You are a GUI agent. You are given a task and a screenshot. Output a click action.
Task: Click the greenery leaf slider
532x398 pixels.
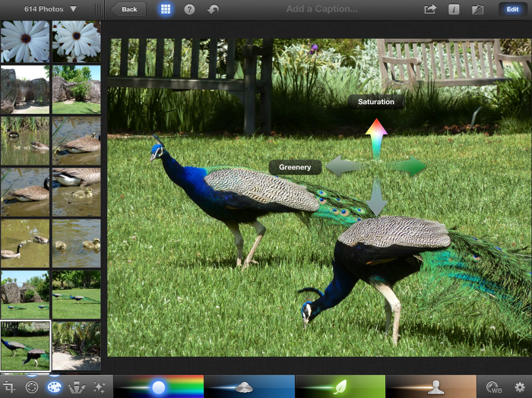tap(340, 387)
